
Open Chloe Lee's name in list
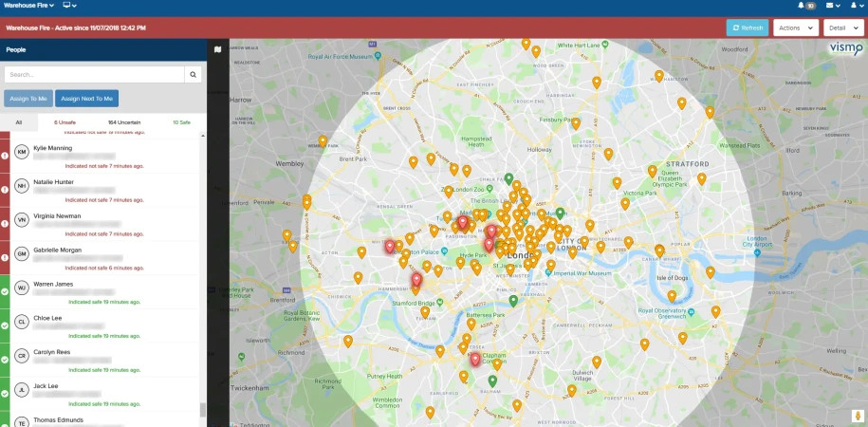(x=47, y=318)
